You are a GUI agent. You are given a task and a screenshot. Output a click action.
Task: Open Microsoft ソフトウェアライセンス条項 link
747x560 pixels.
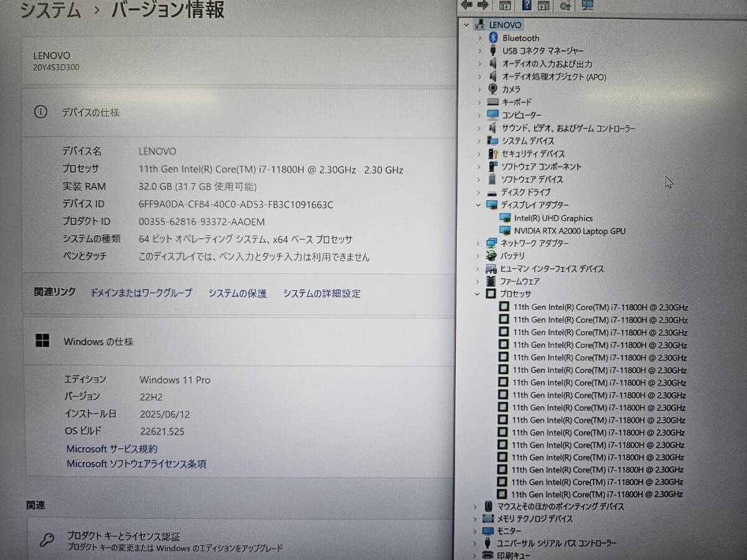tap(136, 464)
